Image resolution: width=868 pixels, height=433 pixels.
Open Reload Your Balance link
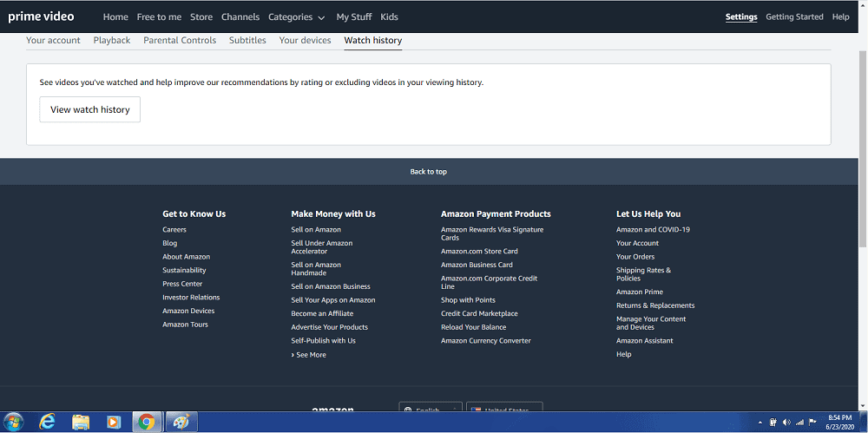tap(473, 327)
